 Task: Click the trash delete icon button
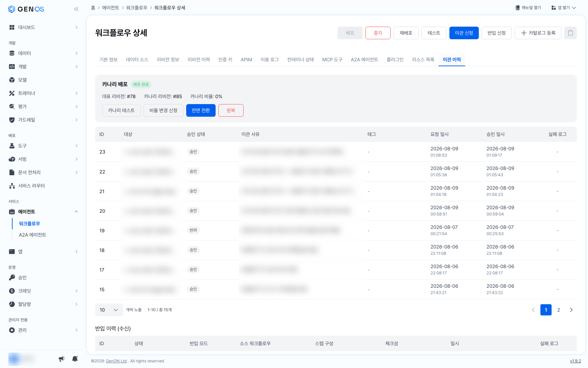570,33
